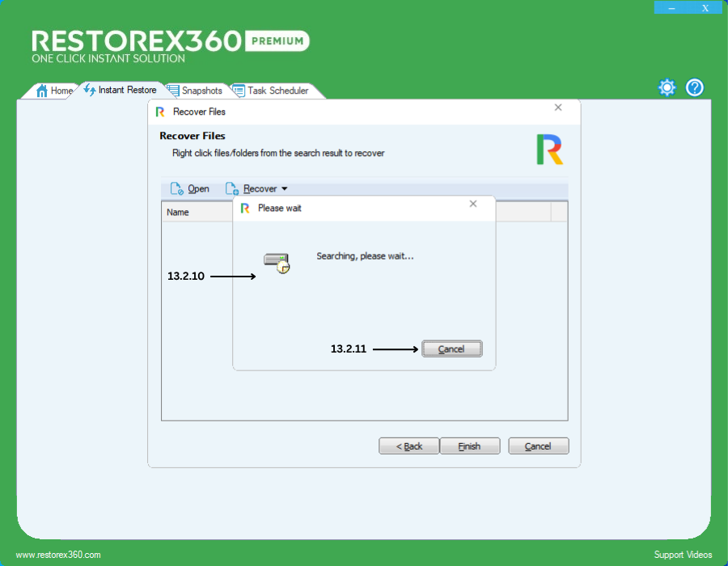Cancel the Recover Files wizard
This screenshot has height=566, width=728.
click(538, 446)
